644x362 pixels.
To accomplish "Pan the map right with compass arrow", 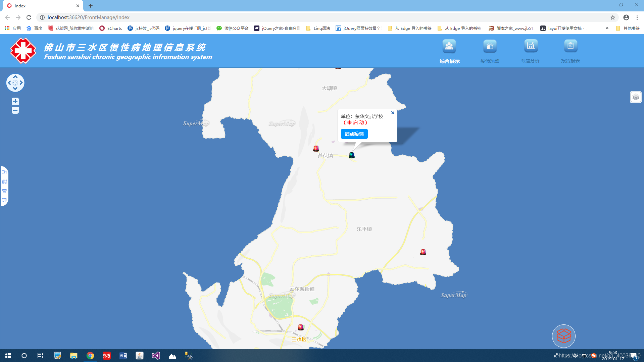I will (21, 83).
